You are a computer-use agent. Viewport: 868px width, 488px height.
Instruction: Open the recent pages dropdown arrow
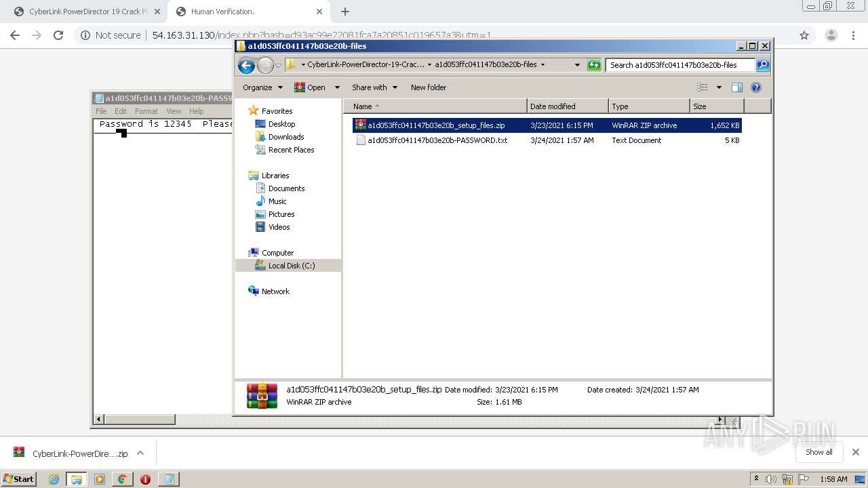tap(278, 66)
